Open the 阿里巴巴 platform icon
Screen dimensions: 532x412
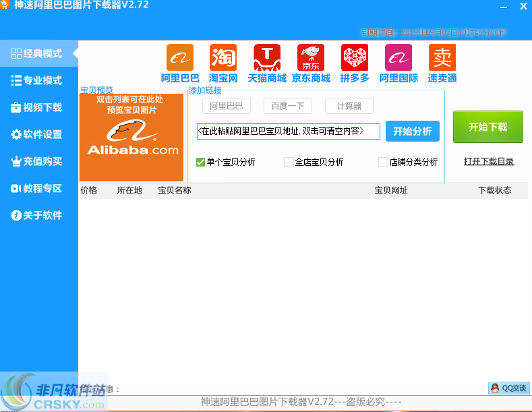coord(180,63)
